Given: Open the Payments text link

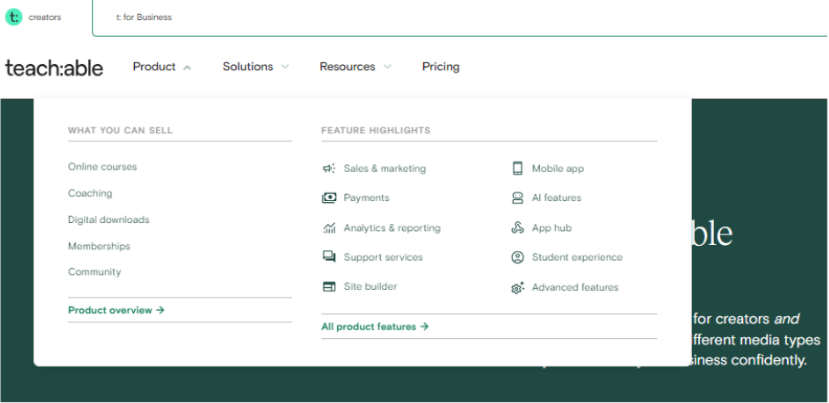Looking at the screenshot, I should coord(366,198).
